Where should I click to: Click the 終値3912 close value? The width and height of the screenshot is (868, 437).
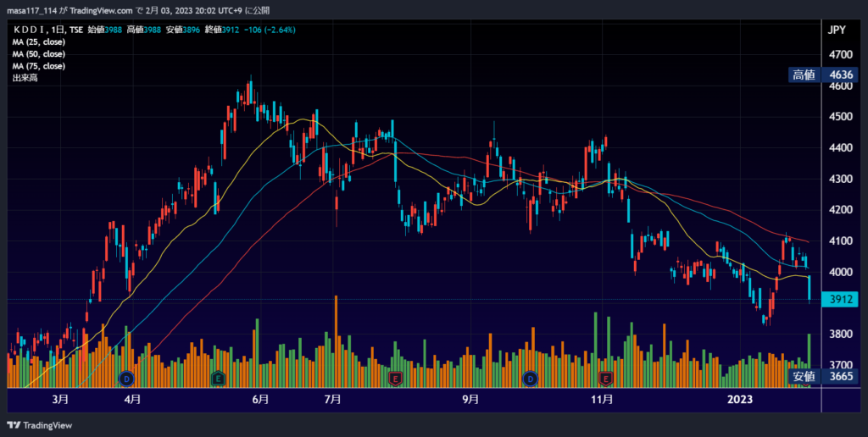(222, 30)
